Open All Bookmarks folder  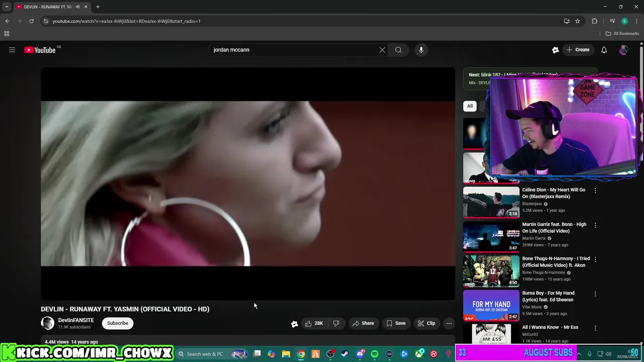tap(622, 34)
